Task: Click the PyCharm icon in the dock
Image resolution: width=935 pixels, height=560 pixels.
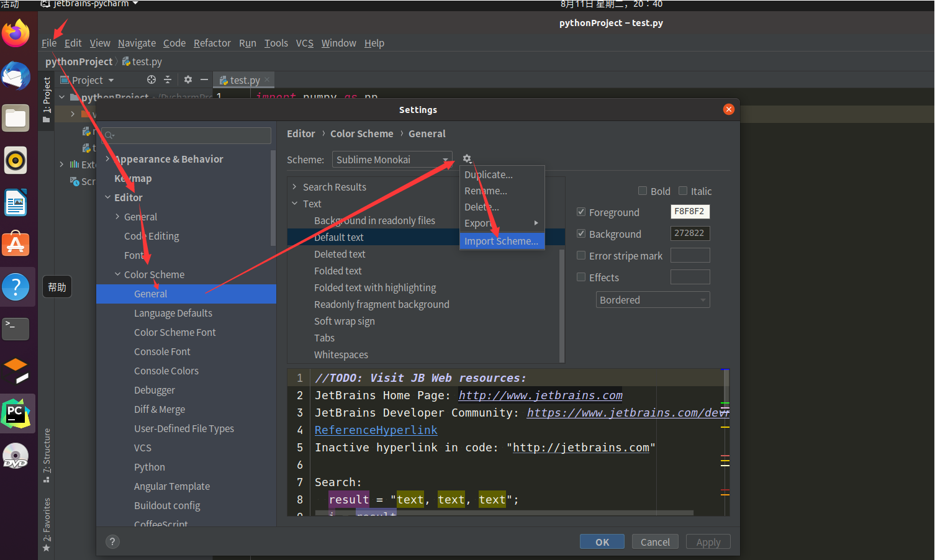Action: 16,413
